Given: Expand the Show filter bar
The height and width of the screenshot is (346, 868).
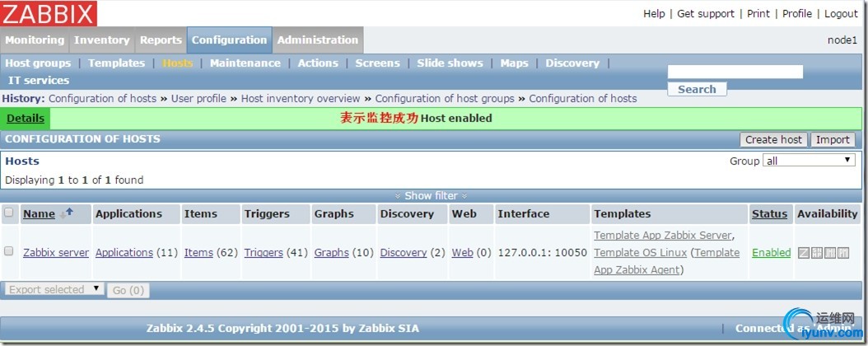Looking at the screenshot, I should [x=432, y=195].
